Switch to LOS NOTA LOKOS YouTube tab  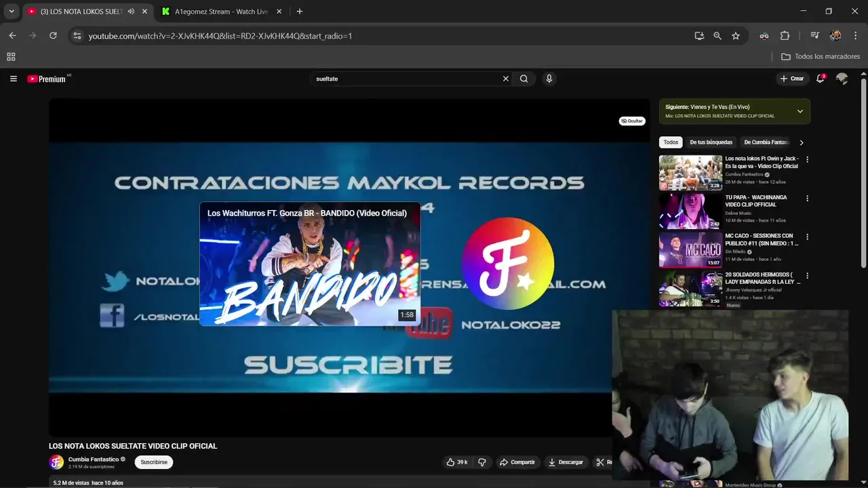click(81, 12)
